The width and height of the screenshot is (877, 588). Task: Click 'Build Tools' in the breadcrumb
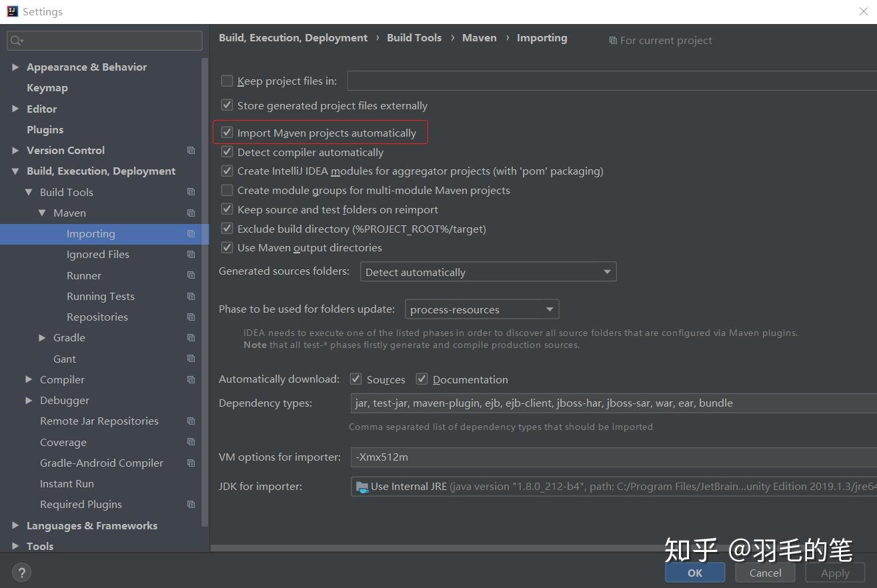click(x=414, y=38)
